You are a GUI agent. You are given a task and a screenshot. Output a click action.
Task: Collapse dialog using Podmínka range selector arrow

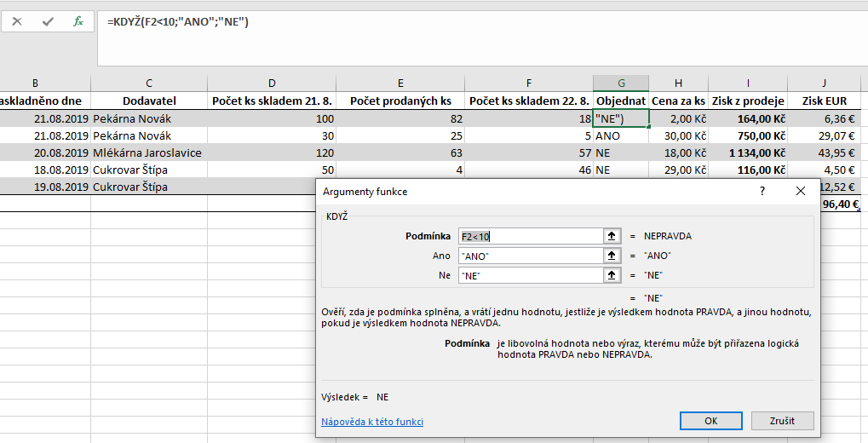tap(611, 236)
